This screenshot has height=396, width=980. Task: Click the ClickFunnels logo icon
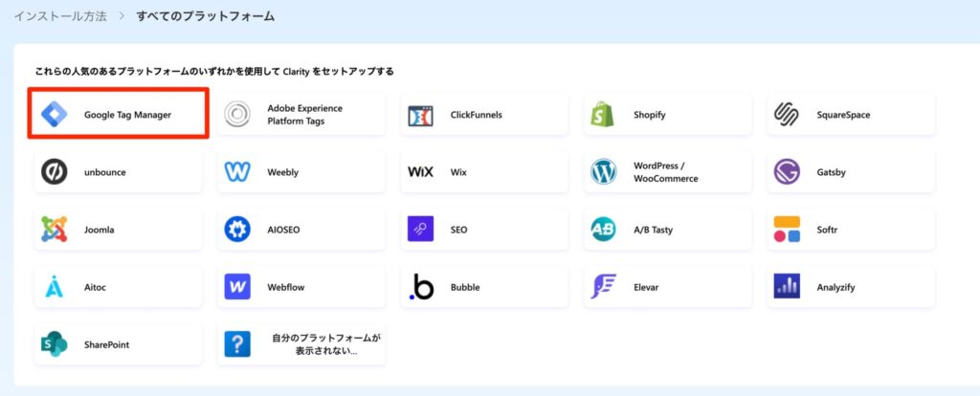pos(421,116)
